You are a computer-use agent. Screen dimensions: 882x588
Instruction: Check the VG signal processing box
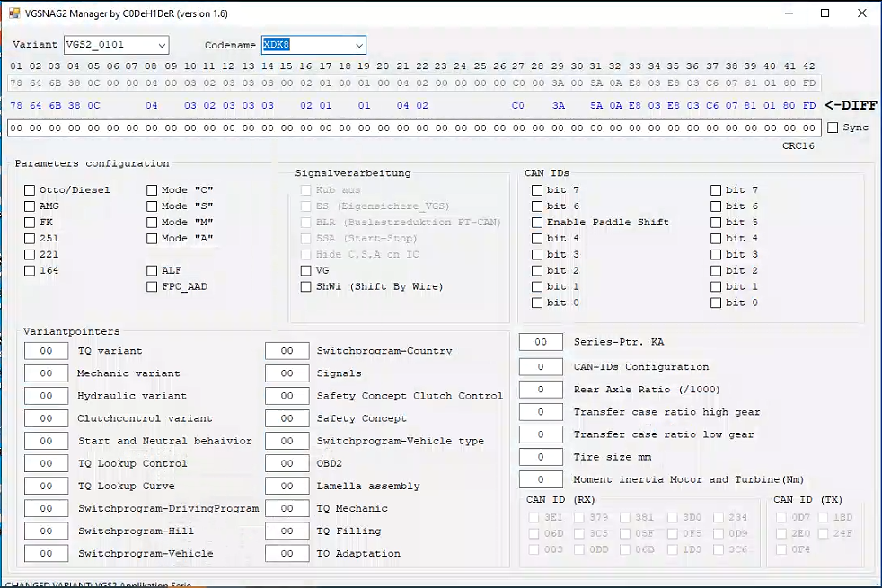[x=306, y=271]
